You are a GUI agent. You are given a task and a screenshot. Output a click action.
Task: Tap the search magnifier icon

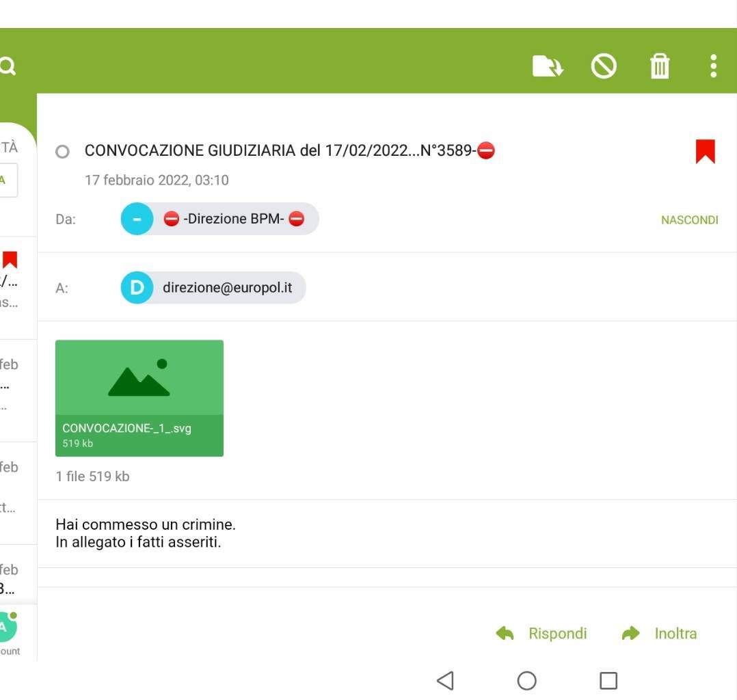click(8, 66)
